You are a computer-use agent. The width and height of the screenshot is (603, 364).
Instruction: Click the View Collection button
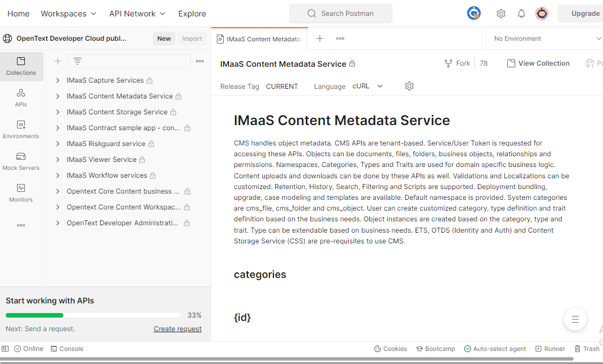tap(538, 63)
